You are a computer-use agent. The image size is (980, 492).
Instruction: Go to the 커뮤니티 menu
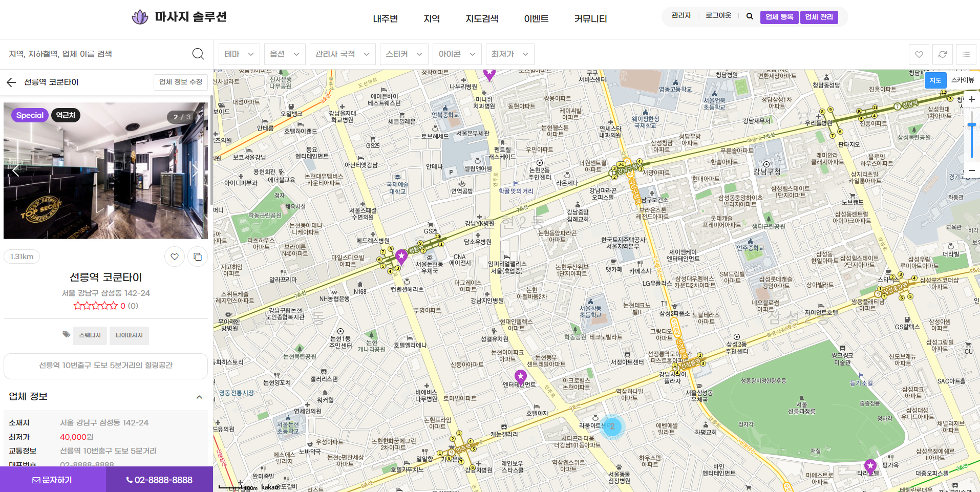coord(590,19)
